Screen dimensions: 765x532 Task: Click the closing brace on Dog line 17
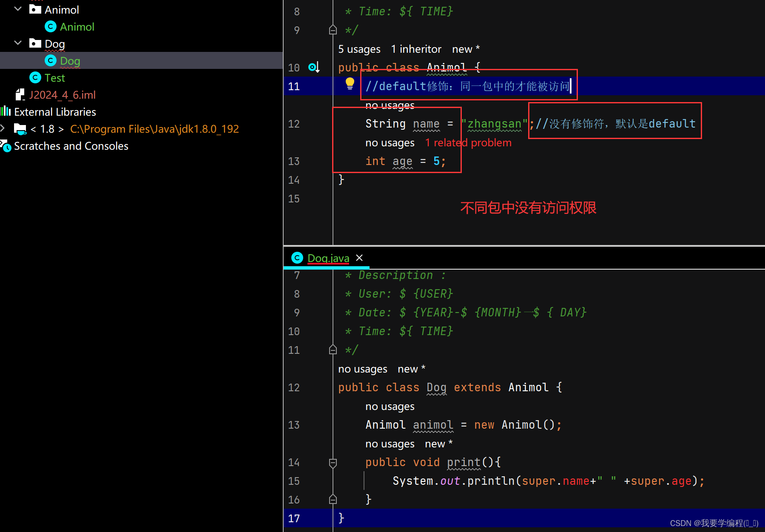[341, 518]
